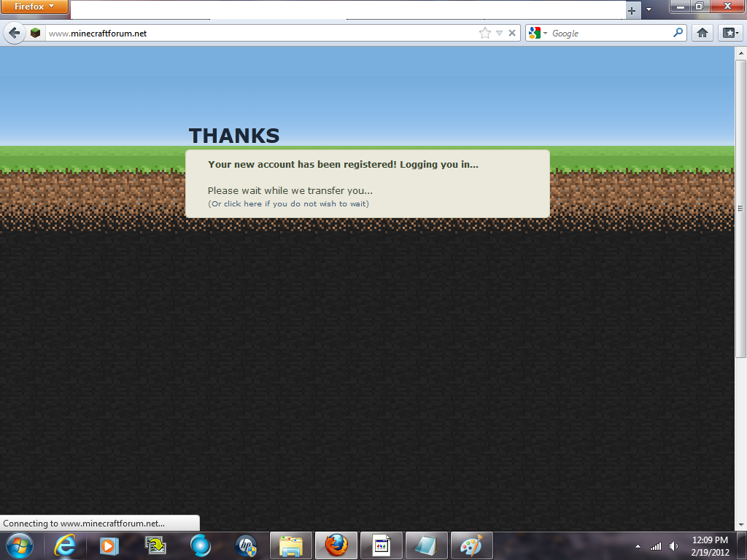Viewport: 747px width, 560px height.
Task: Bookmark this page with the star
Action: [x=485, y=33]
